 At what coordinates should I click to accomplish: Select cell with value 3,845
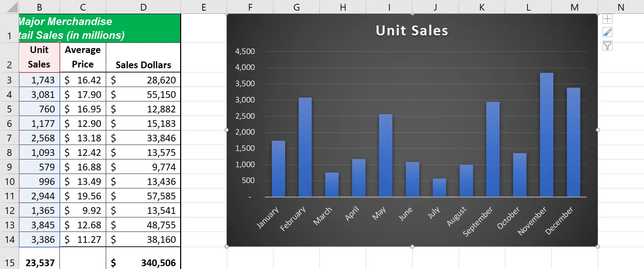coord(39,225)
